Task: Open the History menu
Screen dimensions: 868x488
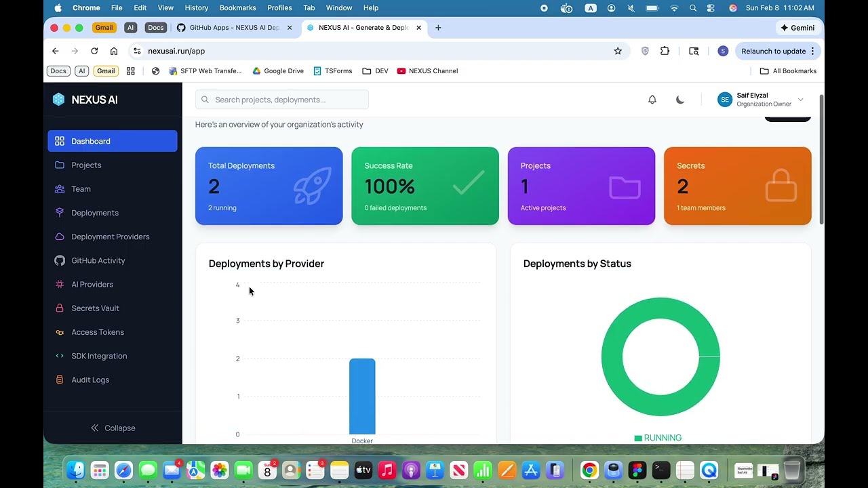Action: point(197,8)
